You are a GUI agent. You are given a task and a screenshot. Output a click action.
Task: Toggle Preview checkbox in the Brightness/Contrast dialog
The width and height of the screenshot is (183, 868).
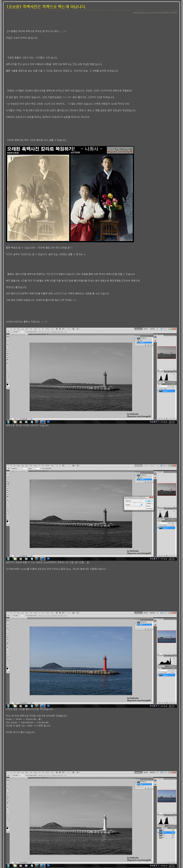(x=146, y=506)
